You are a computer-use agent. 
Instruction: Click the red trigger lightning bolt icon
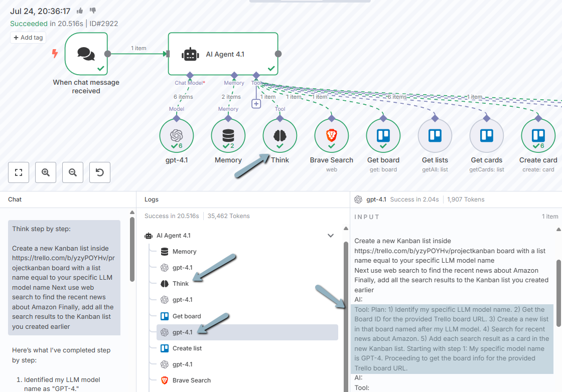pyautogui.click(x=55, y=54)
